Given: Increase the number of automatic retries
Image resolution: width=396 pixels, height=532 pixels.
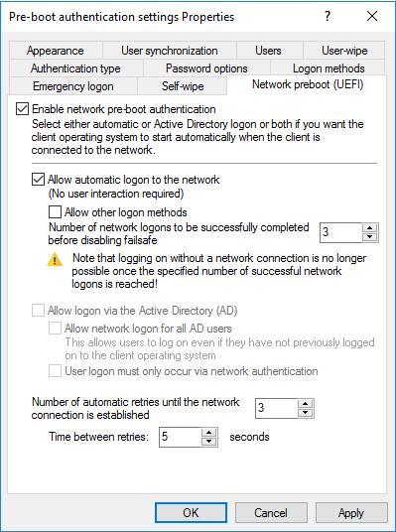Looking at the screenshot, I should tap(306, 403).
